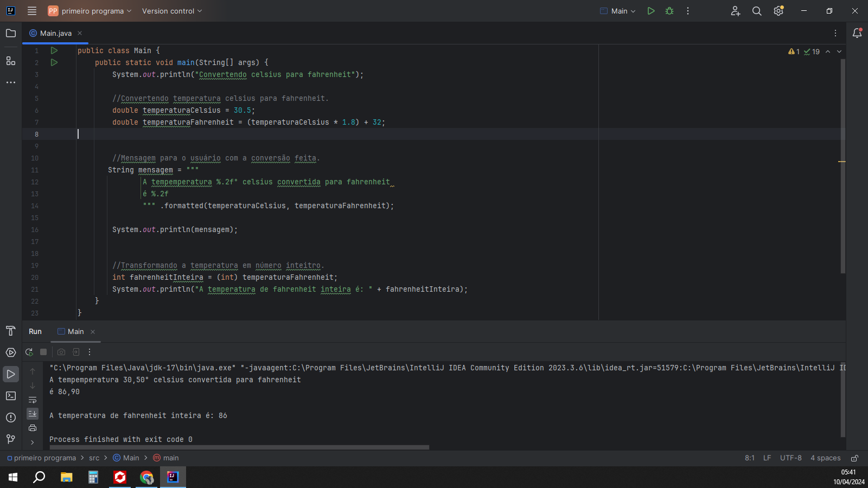Click the taskbar clock and date
Image resolution: width=868 pixels, height=488 pixels.
[x=849, y=477]
